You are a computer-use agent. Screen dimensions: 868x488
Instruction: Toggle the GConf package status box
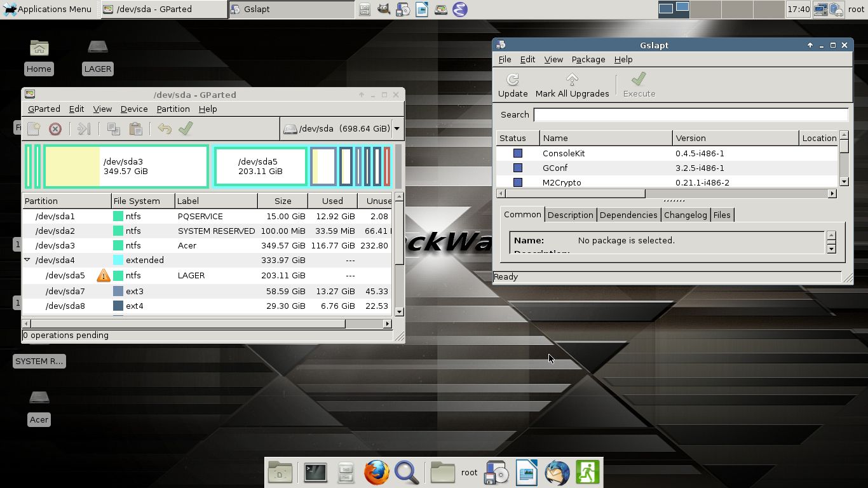pyautogui.click(x=518, y=168)
